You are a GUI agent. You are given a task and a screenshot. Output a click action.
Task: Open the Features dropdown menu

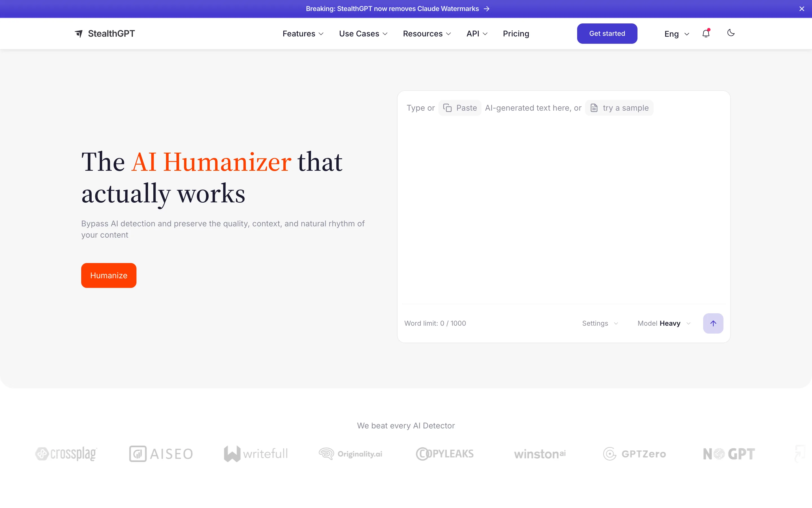coord(303,34)
